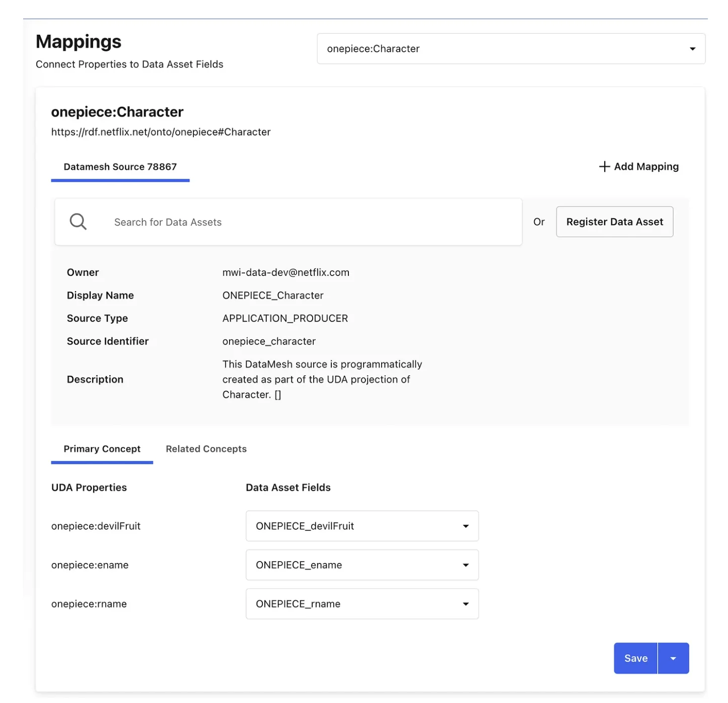Switch to the Related Concepts tab
This screenshot has width=728, height=703.
206,449
